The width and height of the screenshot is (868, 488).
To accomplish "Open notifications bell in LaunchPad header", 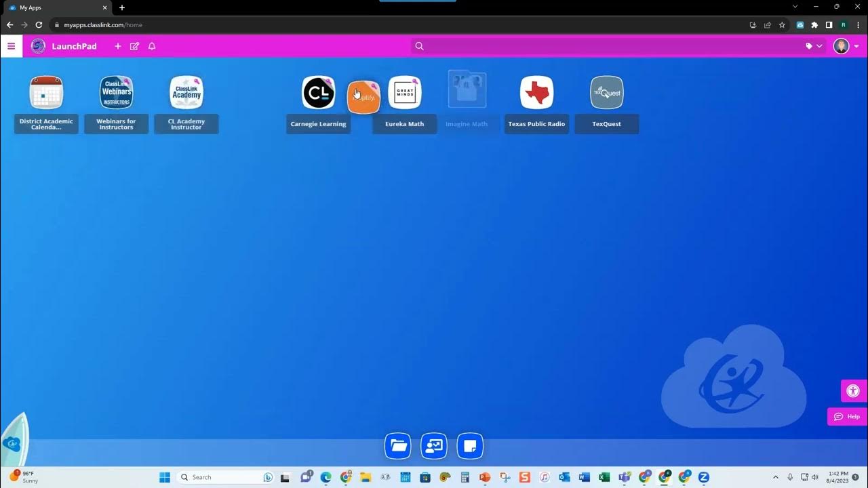I will pyautogui.click(x=152, y=46).
